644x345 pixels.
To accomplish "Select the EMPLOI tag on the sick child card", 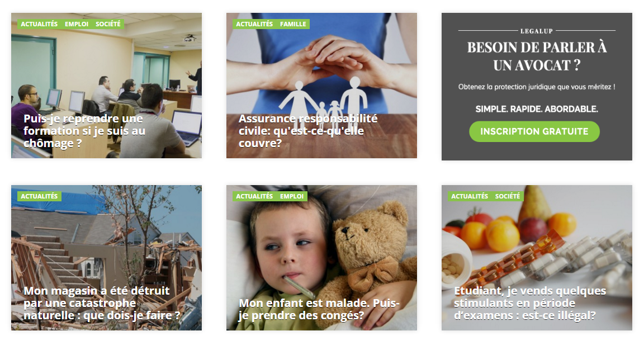I will click(292, 196).
